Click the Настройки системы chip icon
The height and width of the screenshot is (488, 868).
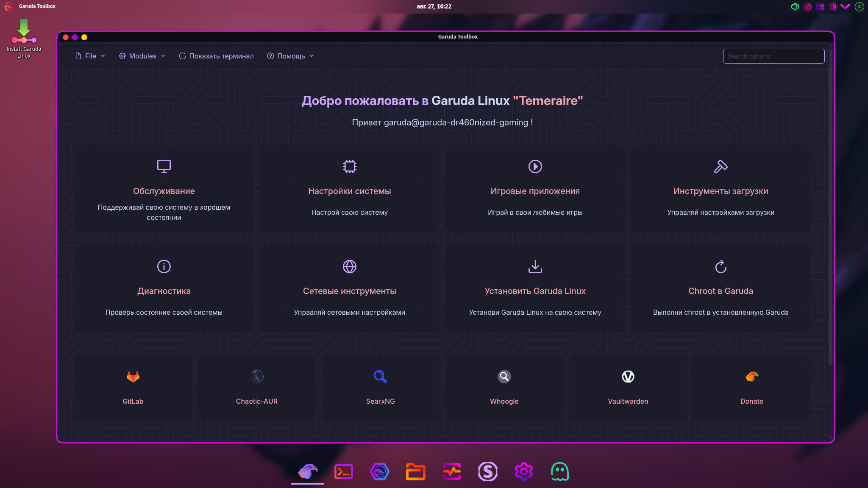[350, 166]
